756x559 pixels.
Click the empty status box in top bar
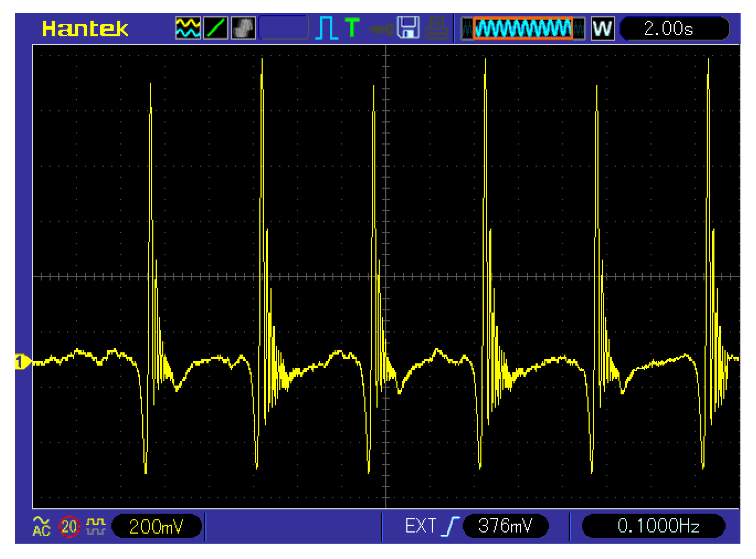point(284,28)
